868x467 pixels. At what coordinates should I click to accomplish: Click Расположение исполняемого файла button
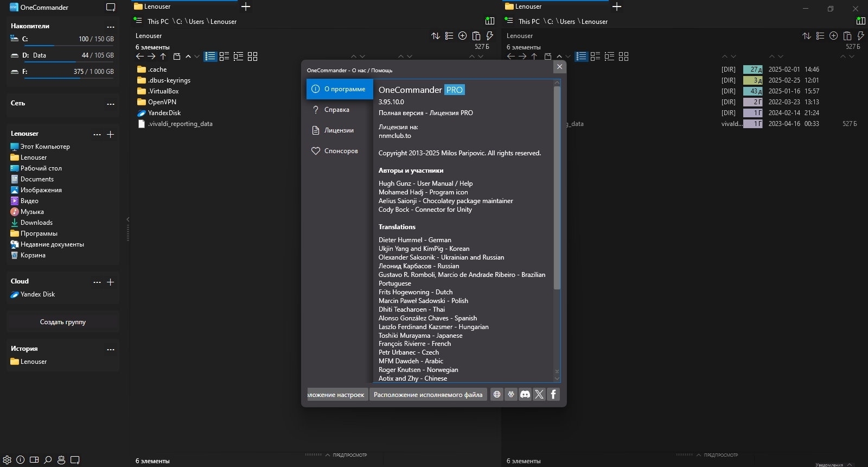pyautogui.click(x=428, y=394)
